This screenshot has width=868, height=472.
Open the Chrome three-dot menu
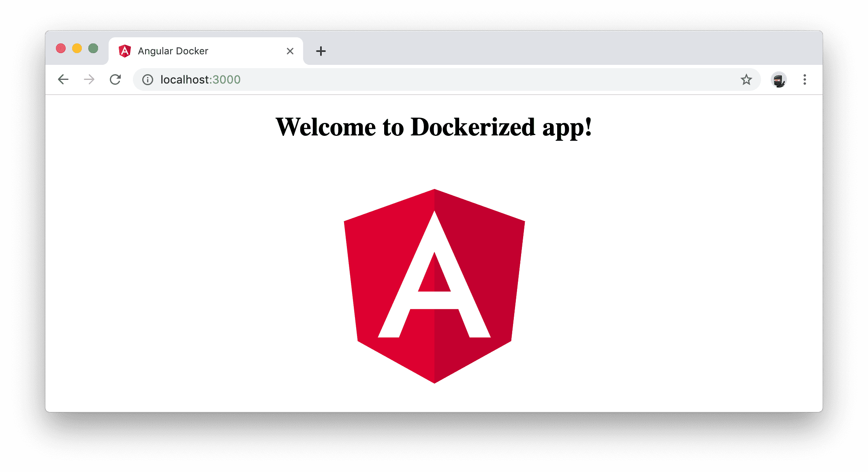pos(805,79)
